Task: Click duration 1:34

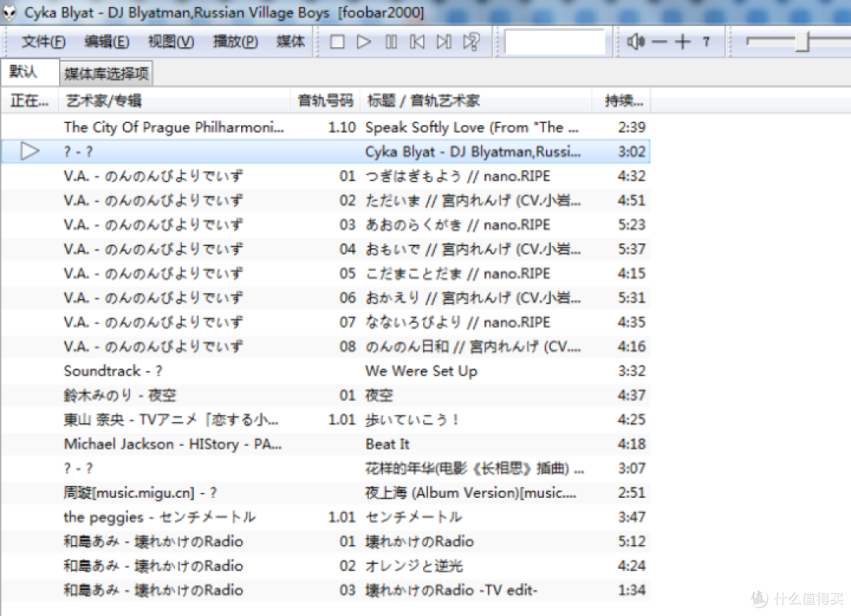Action: pos(632,590)
